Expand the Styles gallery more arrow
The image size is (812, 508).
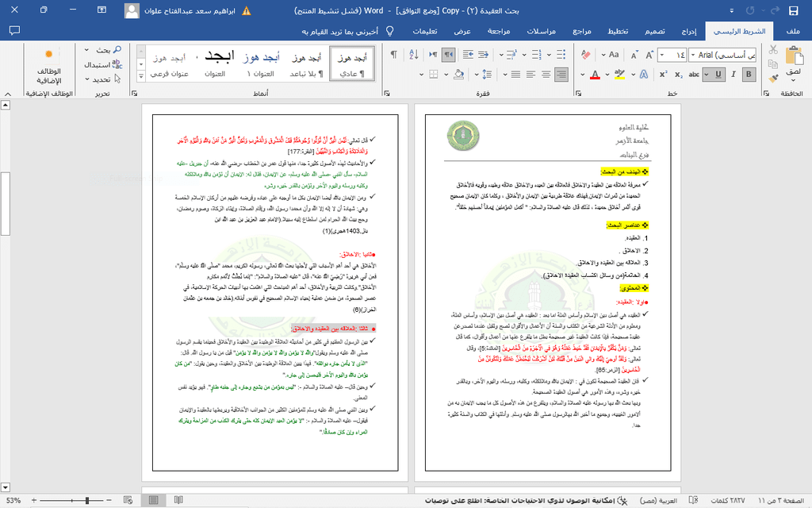click(x=141, y=76)
